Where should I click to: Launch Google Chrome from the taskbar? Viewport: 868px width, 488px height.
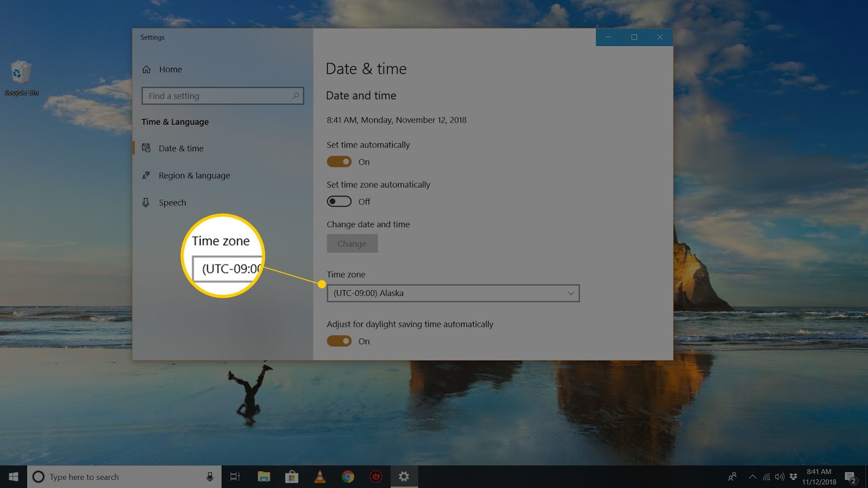[347, 477]
